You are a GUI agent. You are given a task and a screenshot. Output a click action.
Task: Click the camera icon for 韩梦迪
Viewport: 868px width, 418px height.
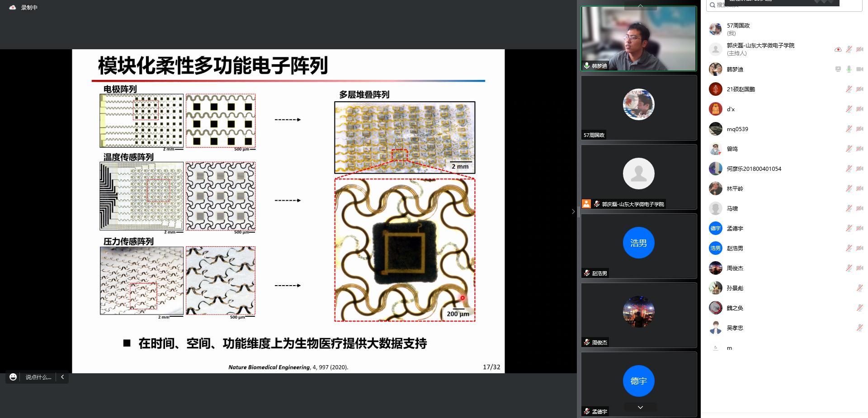(860, 69)
